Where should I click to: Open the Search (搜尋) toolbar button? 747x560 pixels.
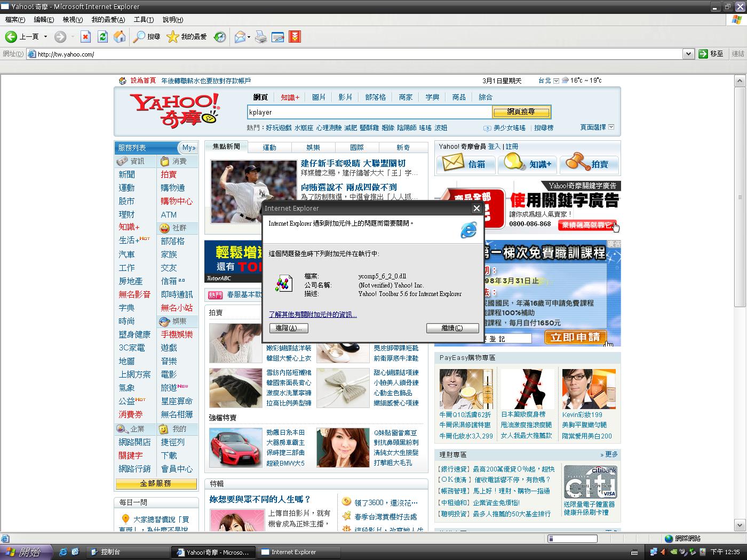click(147, 37)
